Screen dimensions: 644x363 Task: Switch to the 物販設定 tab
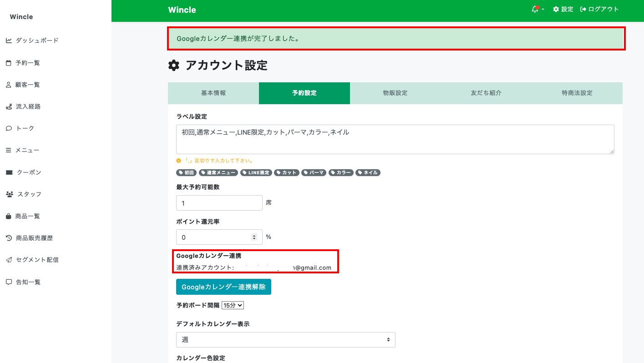pos(395,93)
